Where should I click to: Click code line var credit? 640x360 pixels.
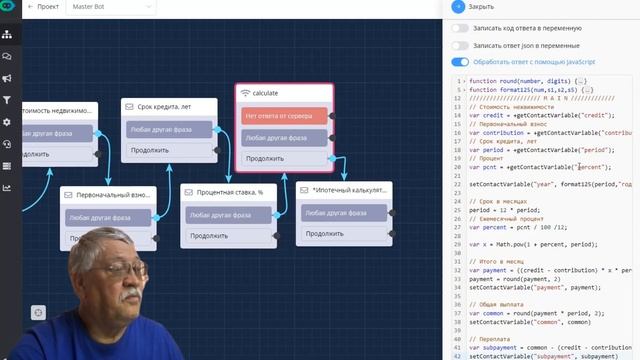541,116
